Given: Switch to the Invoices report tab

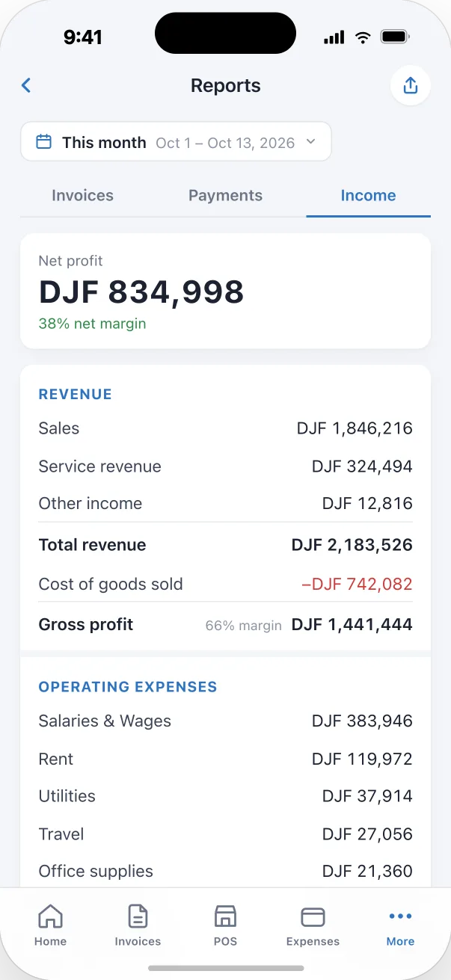Looking at the screenshot, I should 82,196.
